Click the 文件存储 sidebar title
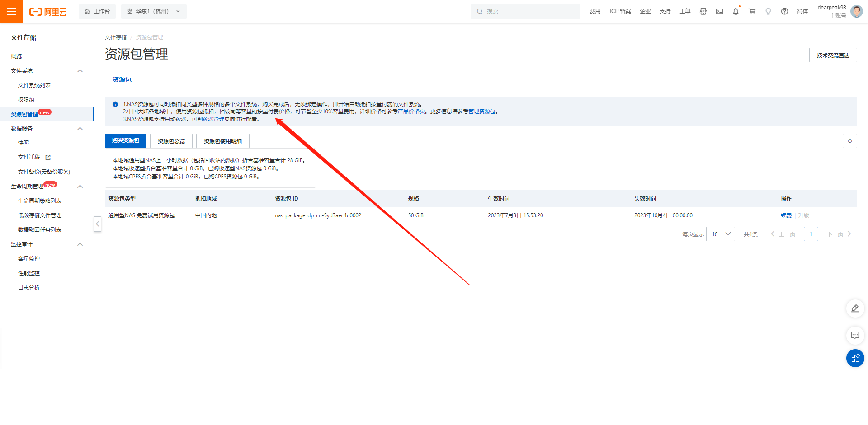868x425 pixels. click(24, 38)
